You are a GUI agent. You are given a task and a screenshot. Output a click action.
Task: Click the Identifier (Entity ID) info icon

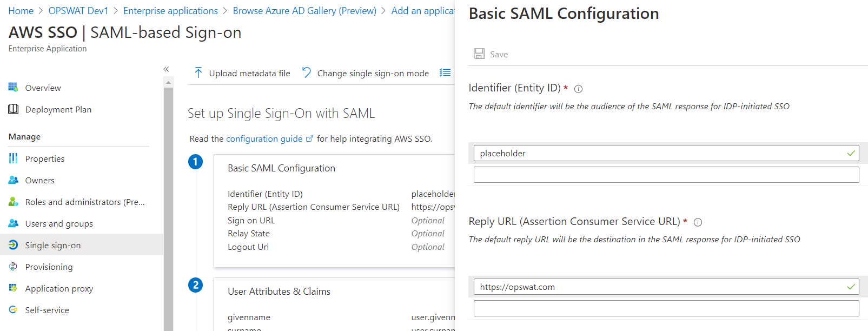578,89
